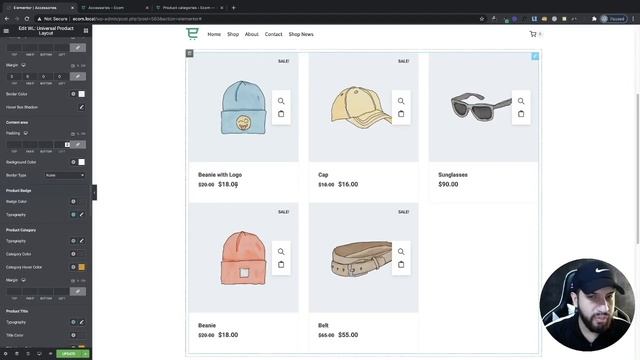Open Responsive mode icon in footer
This screenshot has width=640, height=360.
pos(39,353)
